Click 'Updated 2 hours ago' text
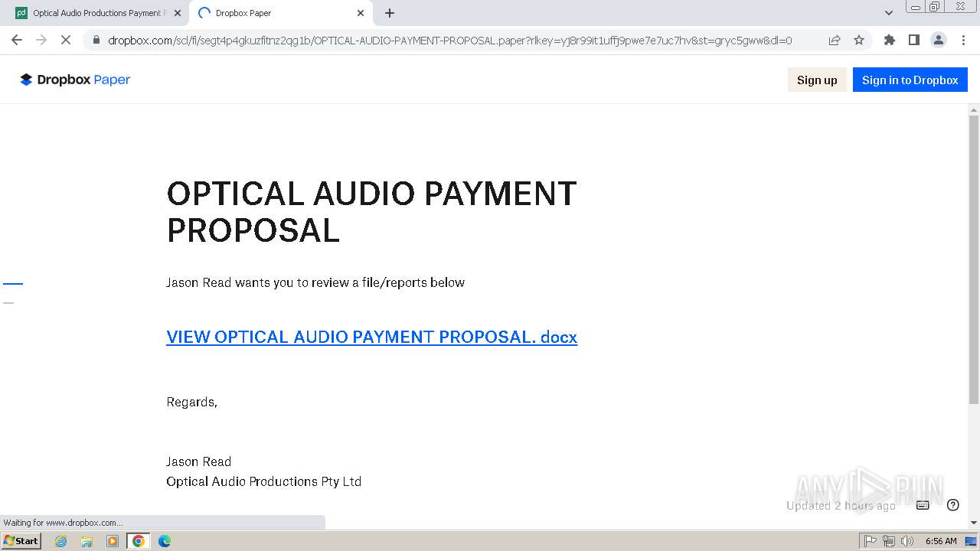This screenshot has width=980, height=551. pos(841,506)
